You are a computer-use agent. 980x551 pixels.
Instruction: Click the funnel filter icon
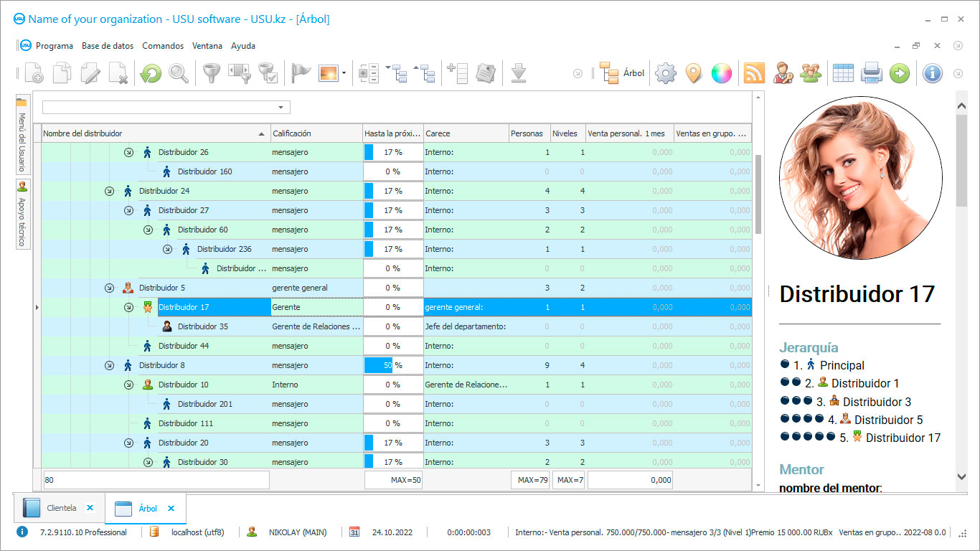(211, 73)
